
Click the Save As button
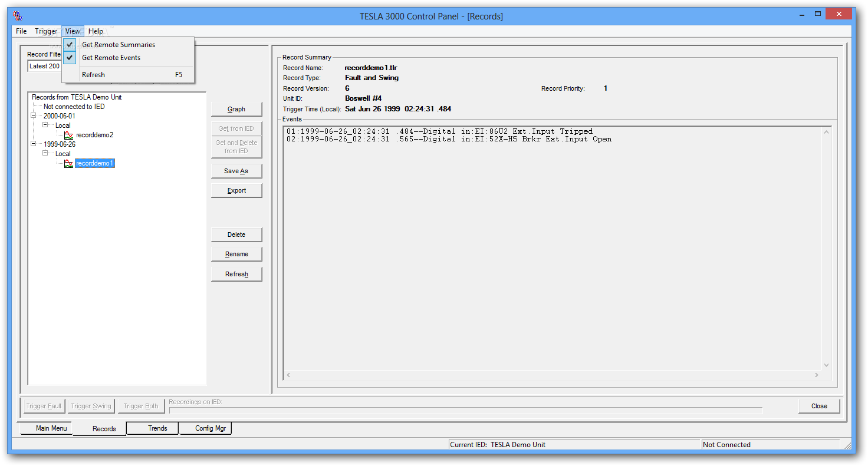pyautogui.click(x=236, y=171)
